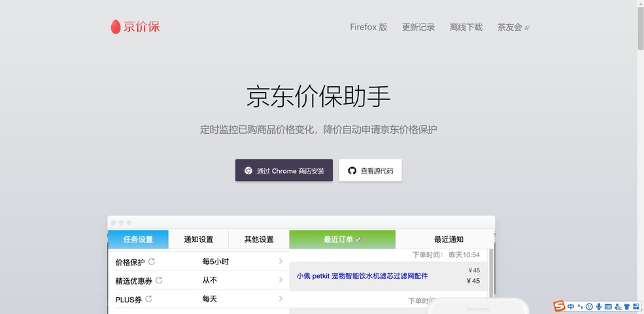
Task: Open Sogou skin shirt icon
Action: [x=627, y=306]
